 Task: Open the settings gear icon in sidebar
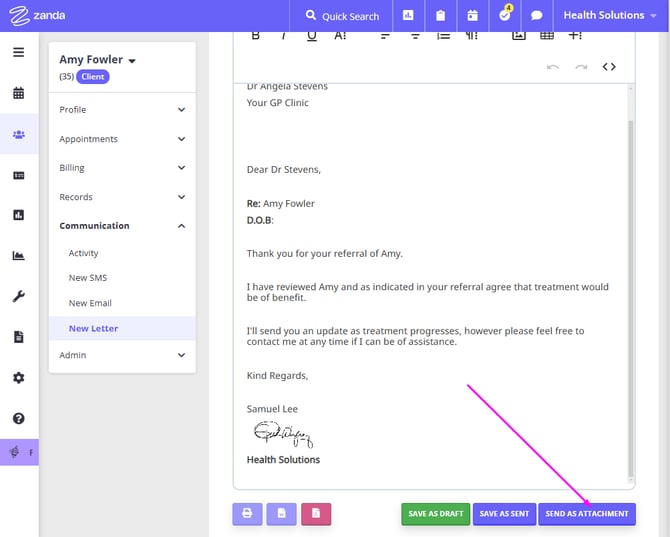(x=18, y=378)
